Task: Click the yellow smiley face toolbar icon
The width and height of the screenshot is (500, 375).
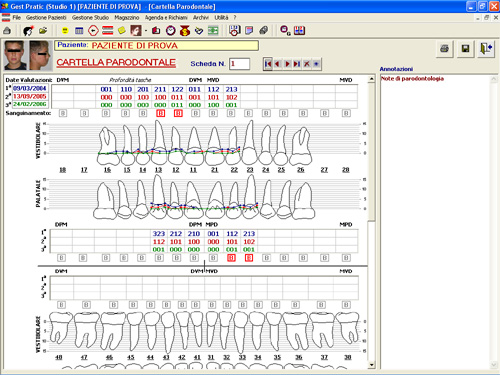Action: [x=65, y=31]
